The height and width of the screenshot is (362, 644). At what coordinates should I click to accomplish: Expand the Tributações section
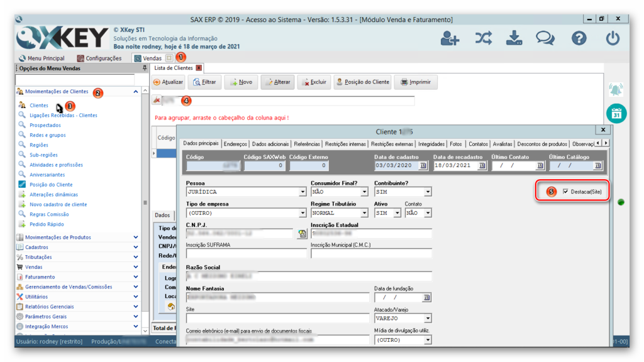click(x=136, y=257)
